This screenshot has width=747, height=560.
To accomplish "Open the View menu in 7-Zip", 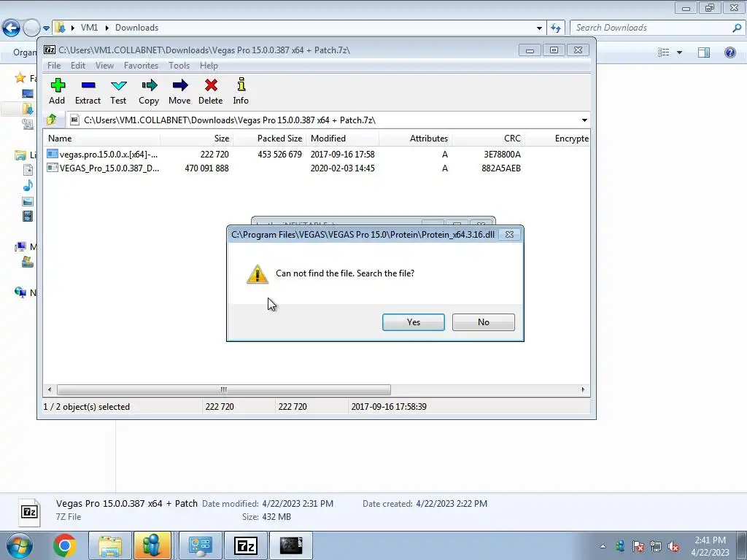I will [x=104, y=66].
